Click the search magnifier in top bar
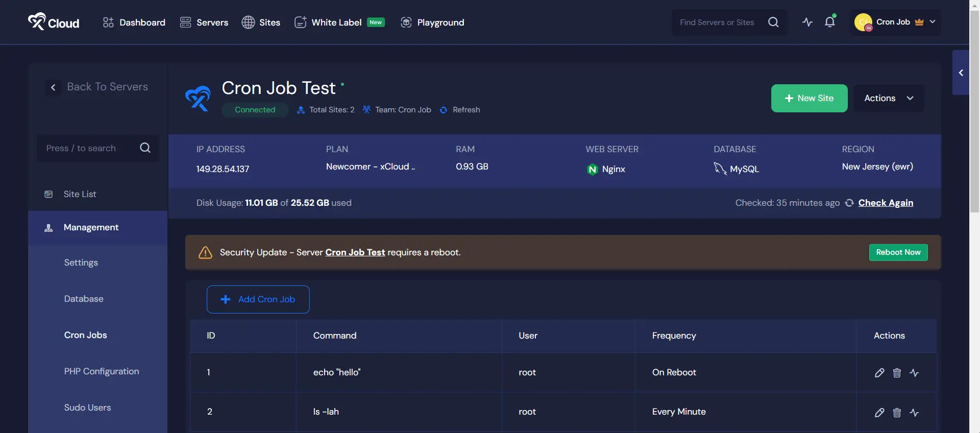Viewport: 980px width, 433px height. pyautogui.click(x=773, y=22)
